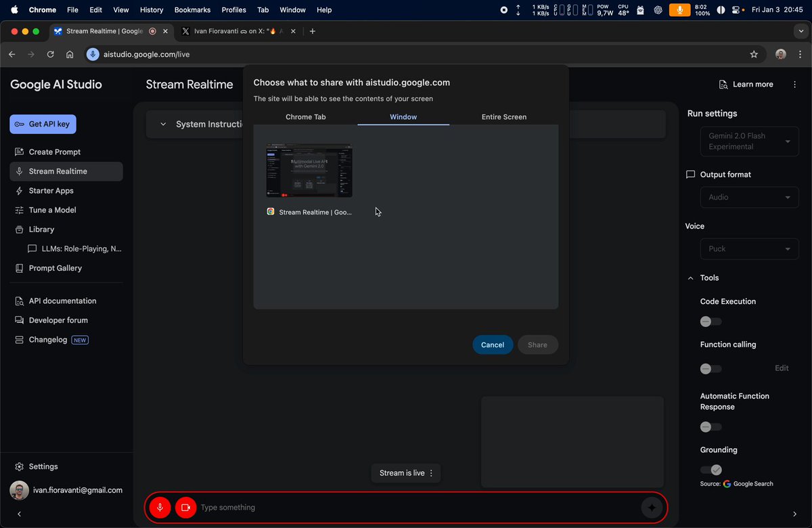Open the Audio output format dropdown
The width and height of the screenshot is (812, 528).
coord(749,197)
